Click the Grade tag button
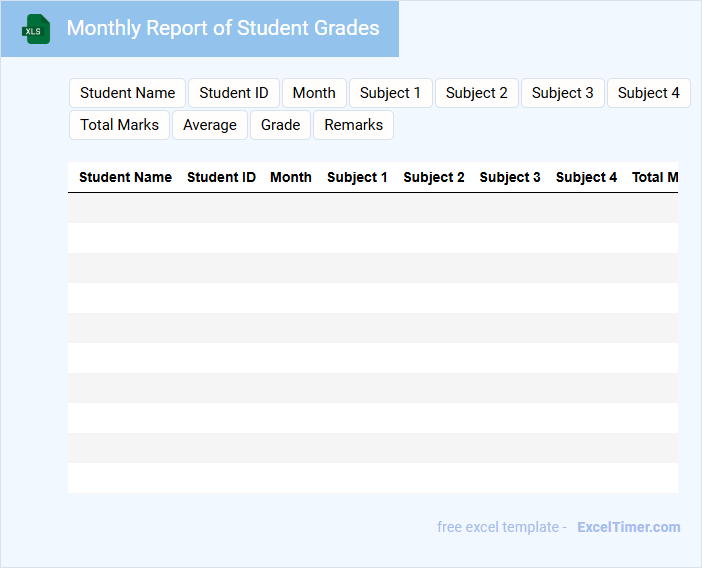 (x=281, y=125)
